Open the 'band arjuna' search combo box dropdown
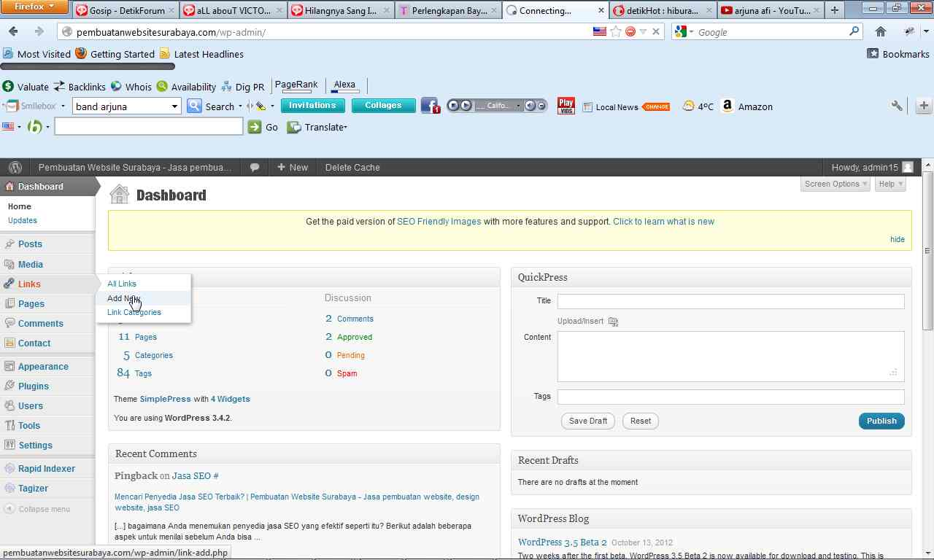This screenshot has width=934, height=560. point(174,106)
